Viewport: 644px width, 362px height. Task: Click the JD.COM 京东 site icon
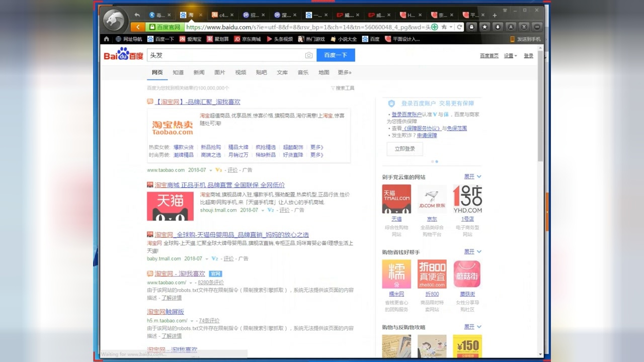click(432, 199)
